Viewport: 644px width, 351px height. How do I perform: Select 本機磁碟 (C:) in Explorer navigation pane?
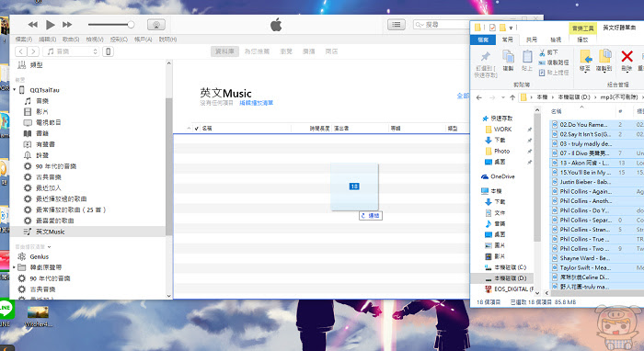tap(505, 267)
